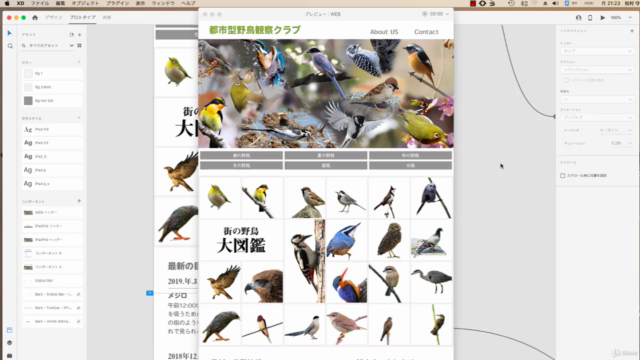Open the assets filter dropdown
The height and width of the screenshot is (360, 640).
(71, 46)
